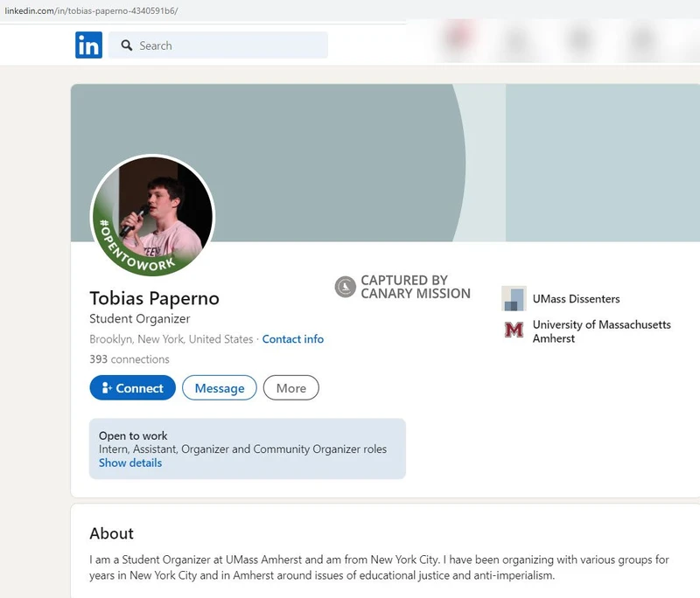Open Tobias Paperno's profile photo
The image size is (700, 598).
(152, 215)
